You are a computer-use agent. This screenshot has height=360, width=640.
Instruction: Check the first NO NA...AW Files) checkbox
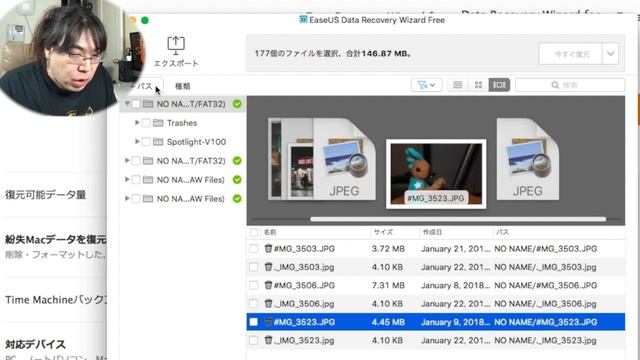coord(136,180)
